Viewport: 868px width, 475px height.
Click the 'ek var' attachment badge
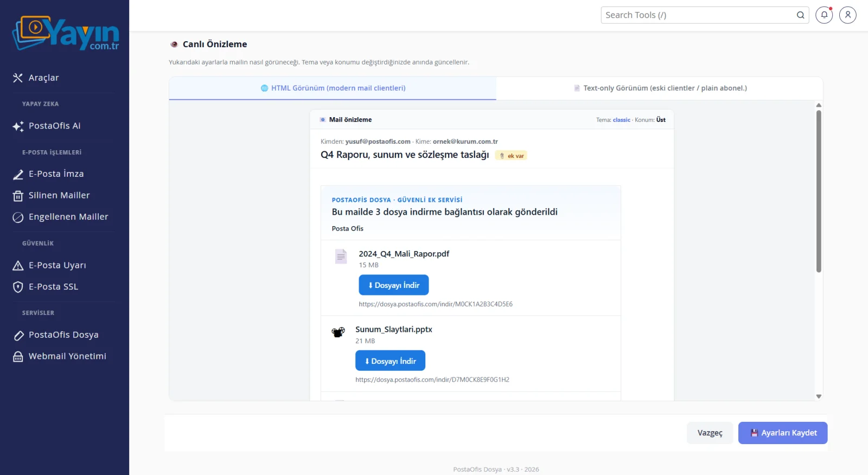pyautogui.click(x=512, y=156)
